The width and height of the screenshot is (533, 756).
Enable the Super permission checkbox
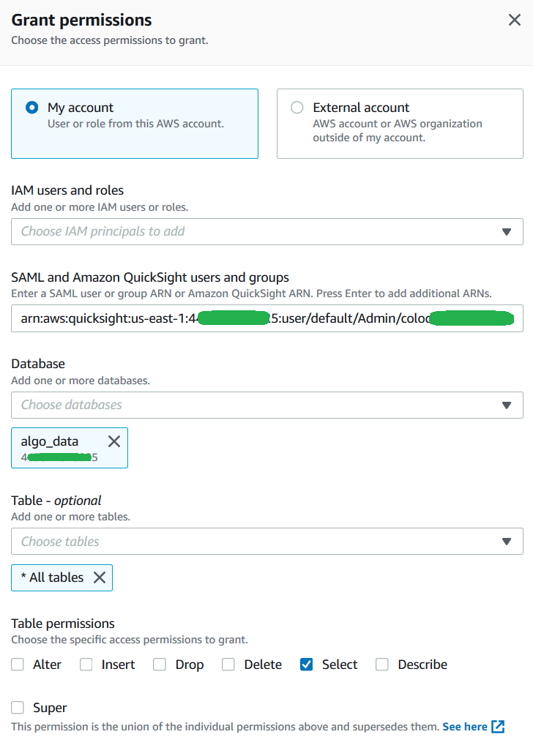click(18, 707)
